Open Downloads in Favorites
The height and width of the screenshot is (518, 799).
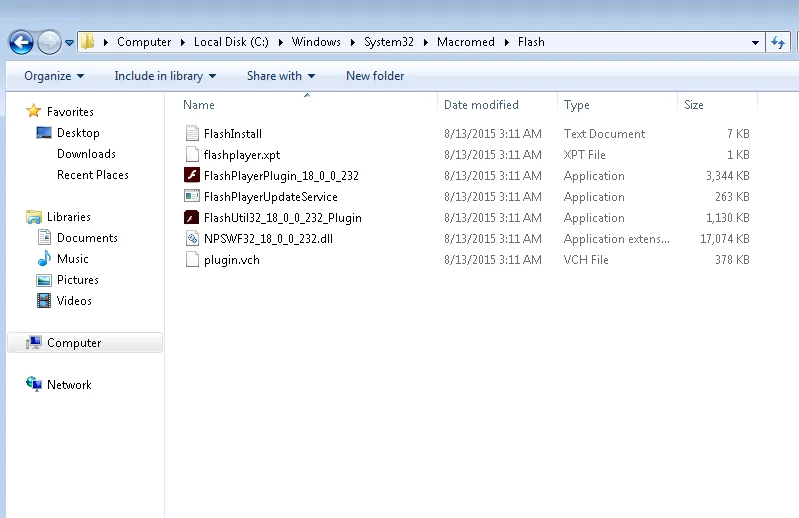[x=86, y=154]
